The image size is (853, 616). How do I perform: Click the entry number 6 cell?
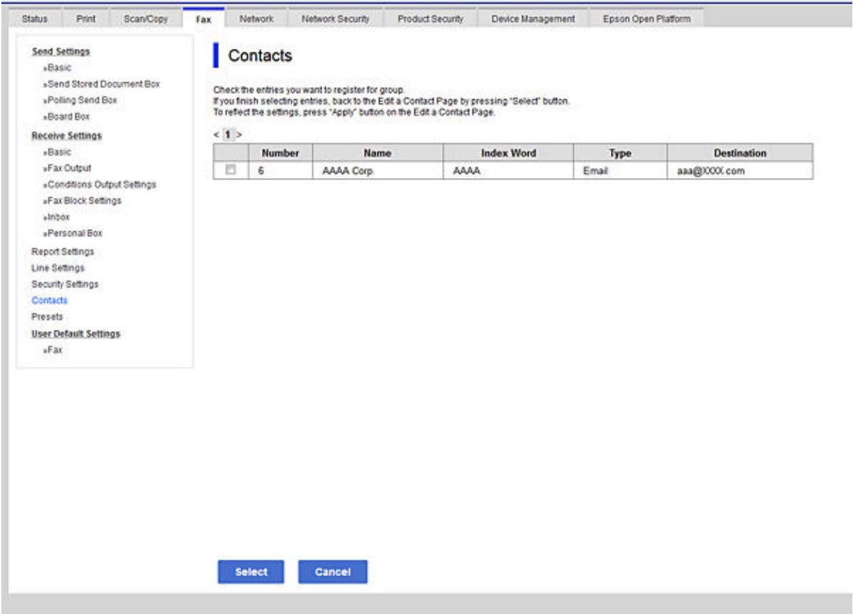(281, 171)
